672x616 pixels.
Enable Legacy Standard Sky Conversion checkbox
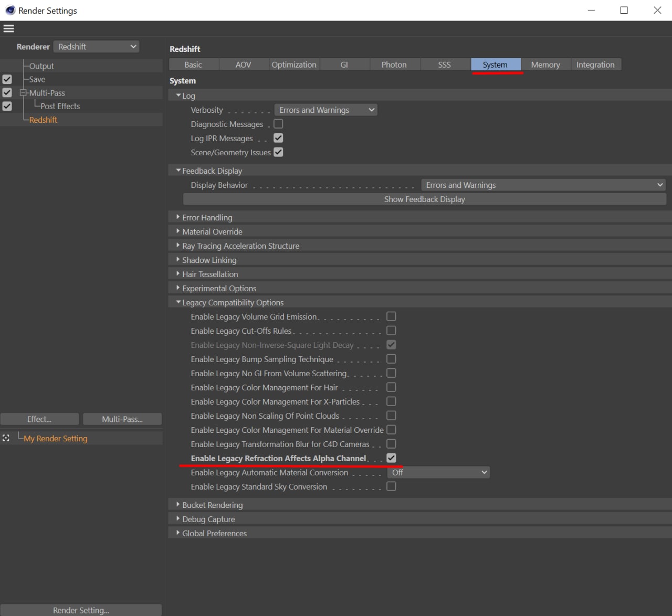(391, 486)
